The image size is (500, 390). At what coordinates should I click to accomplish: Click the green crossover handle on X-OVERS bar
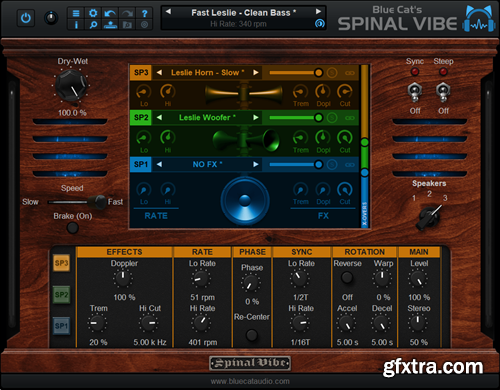coord(365,142)
